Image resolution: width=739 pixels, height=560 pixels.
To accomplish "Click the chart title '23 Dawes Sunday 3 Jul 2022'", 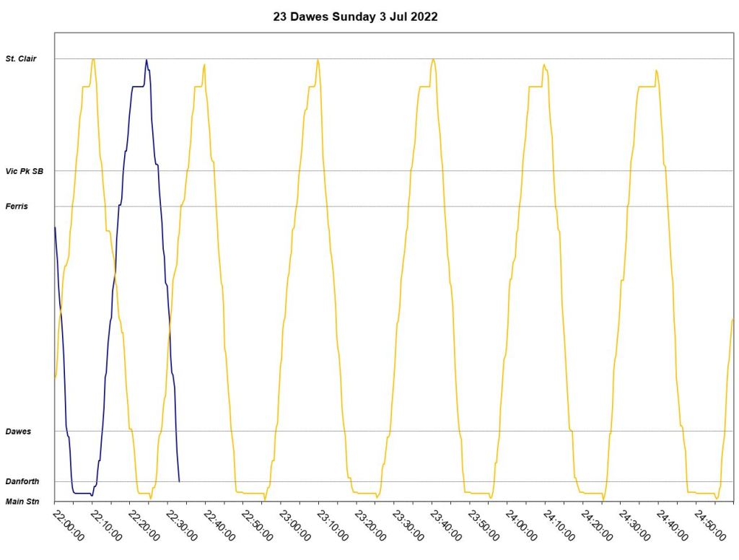I will (x=355, y=17).
